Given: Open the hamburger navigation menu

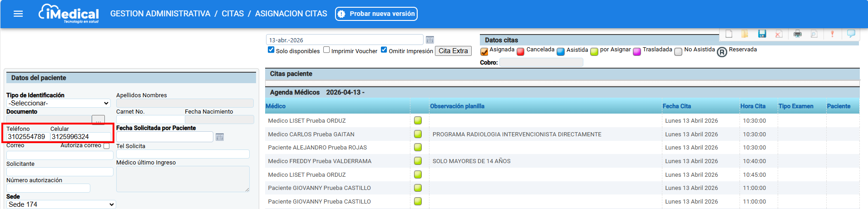Looking at the screenshot, I should [18, 14].
